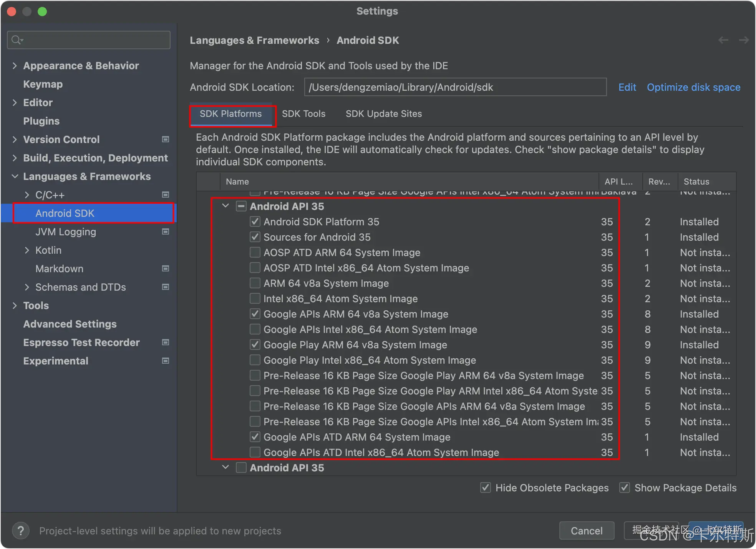The image size is (756, 549).
Task: Click the search magnifier icon
Action: 17,40
